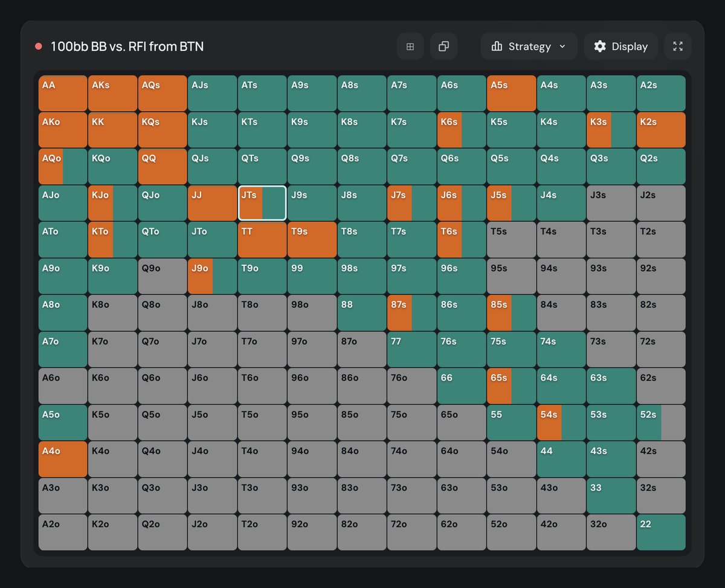Click the KK hand cell
The width and height of the screenshot is (725, 588).
[x=113, y=130]
